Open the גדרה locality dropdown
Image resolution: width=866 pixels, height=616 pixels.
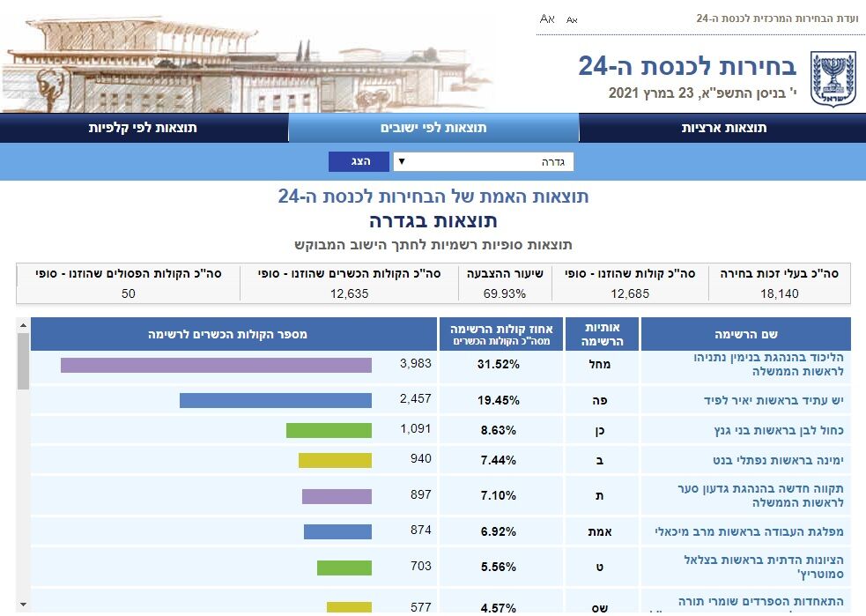[x=483, y=162]
